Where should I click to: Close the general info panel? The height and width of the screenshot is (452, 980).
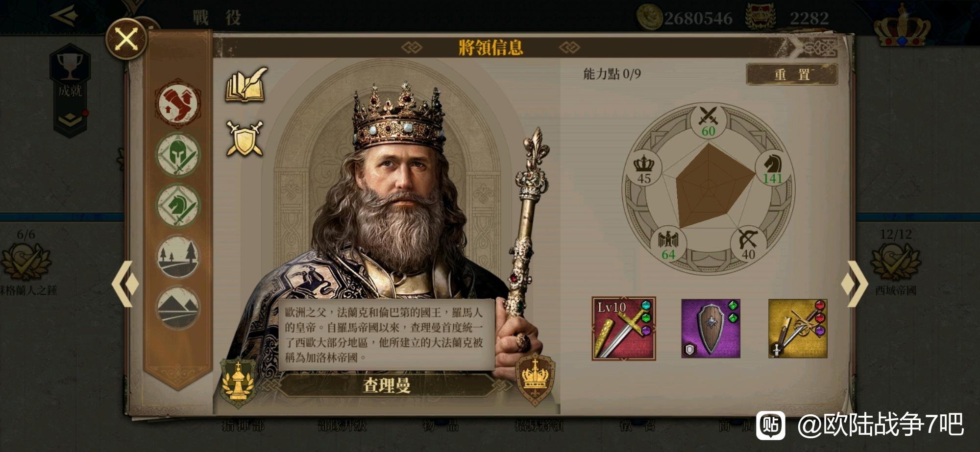click(126, 39)
